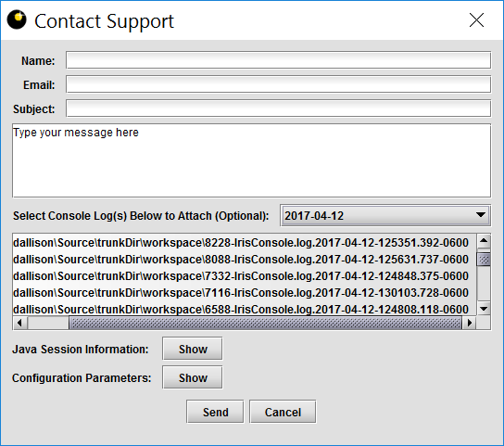Image resolution: width=504 pixels, height=446 pixels.
Task: Click the Name input field
Action: (x=278, y=60)
